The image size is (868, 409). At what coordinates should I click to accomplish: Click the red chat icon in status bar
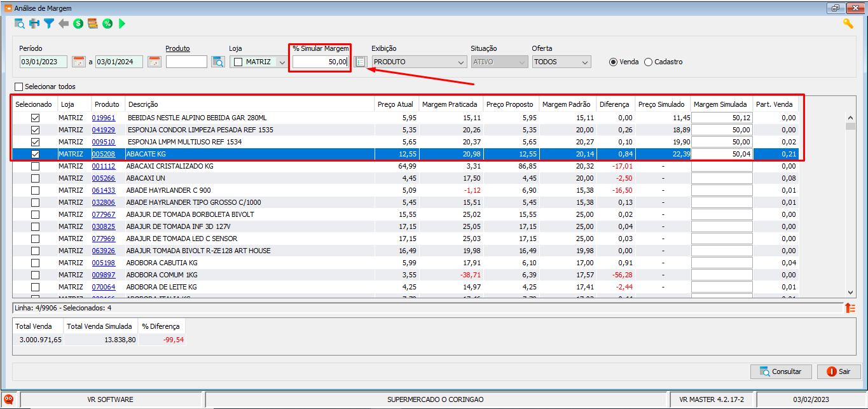10,399
